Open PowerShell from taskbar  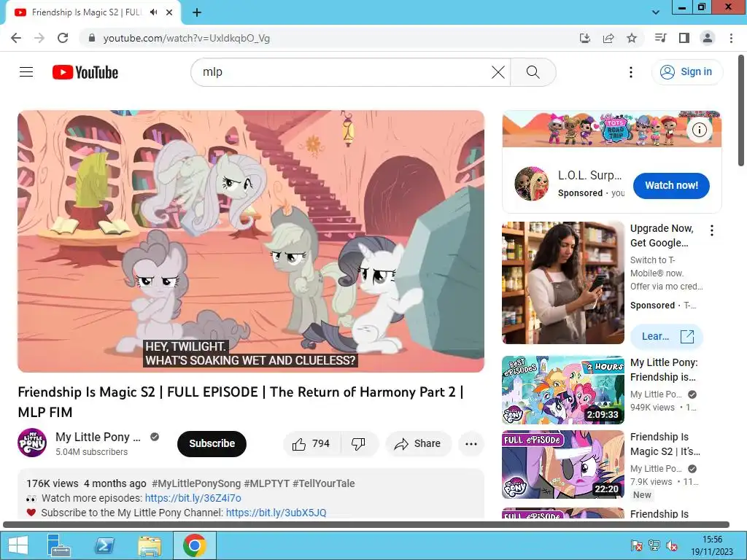[104, 545]
